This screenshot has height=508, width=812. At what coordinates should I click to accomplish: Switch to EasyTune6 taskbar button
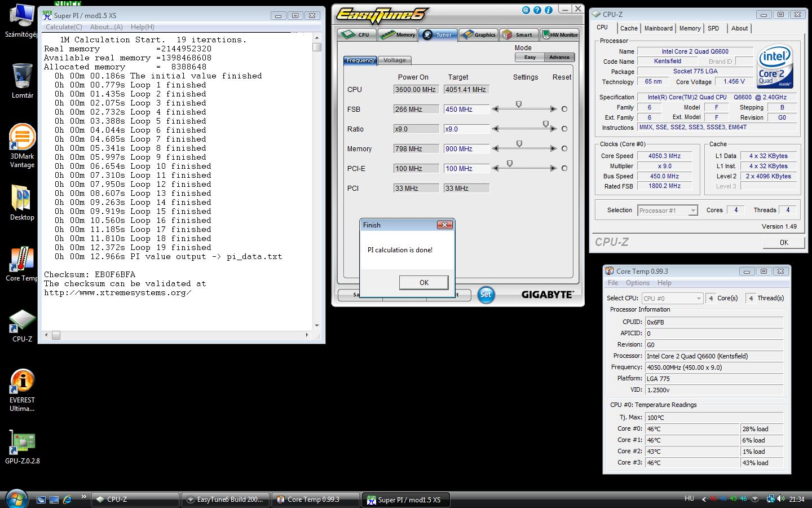225,500
